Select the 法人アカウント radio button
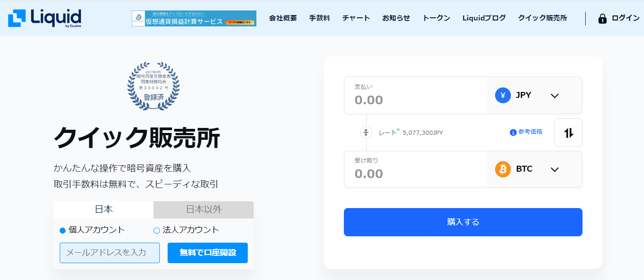This screenshot has width=644, height=280. 157,230
